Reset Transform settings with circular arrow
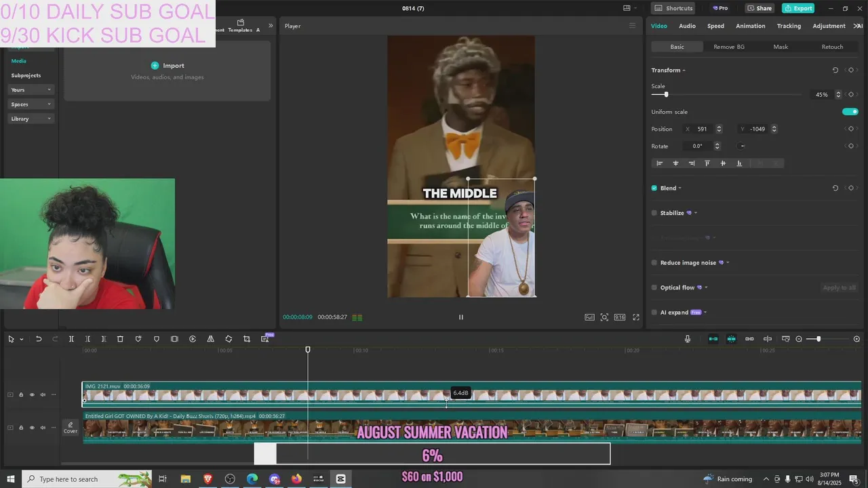Viewport: 868px width, 488px height. pyautogui.click(x=835, y=70)
